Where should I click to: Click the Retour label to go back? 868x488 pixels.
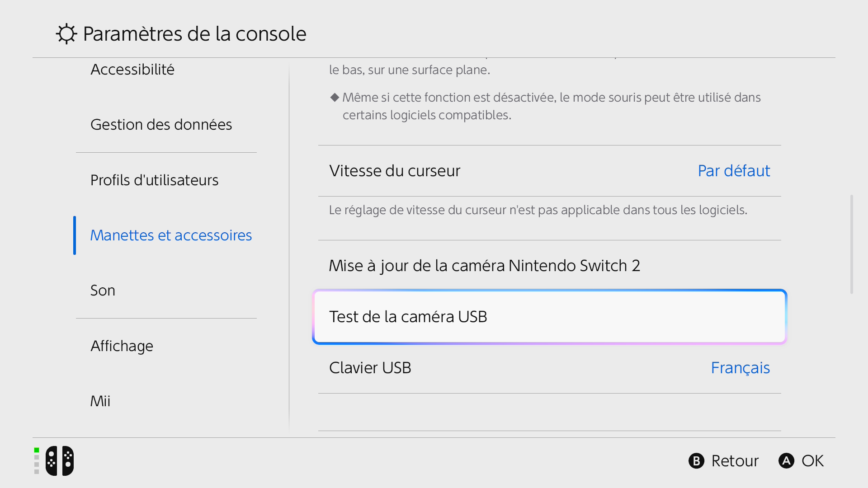click(x=735, y=461)
